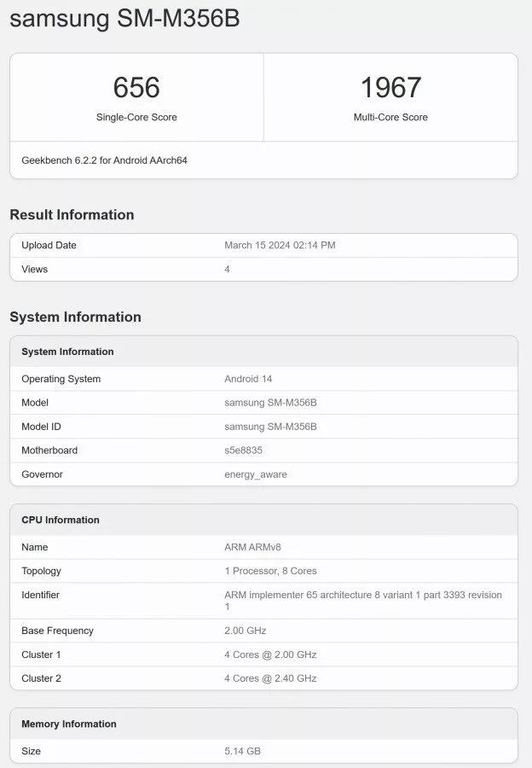
Task: Click the Model ID value samsung SM-M356B
Action: (x=270, y=427)
